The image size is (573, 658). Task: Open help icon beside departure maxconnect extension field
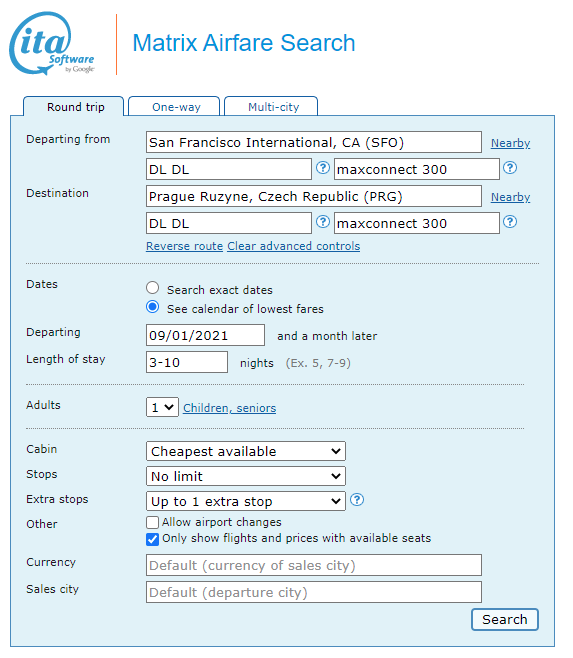[x=510, y=168]
